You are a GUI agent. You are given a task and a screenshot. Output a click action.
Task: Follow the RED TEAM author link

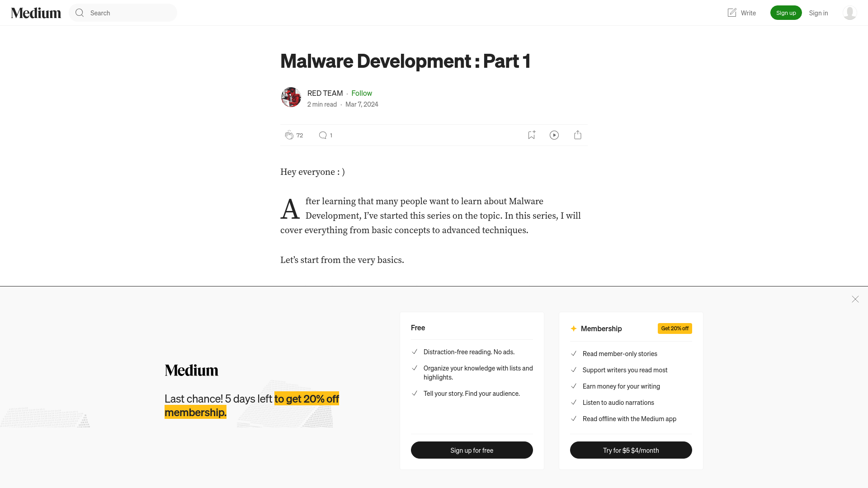pos(325,92)
